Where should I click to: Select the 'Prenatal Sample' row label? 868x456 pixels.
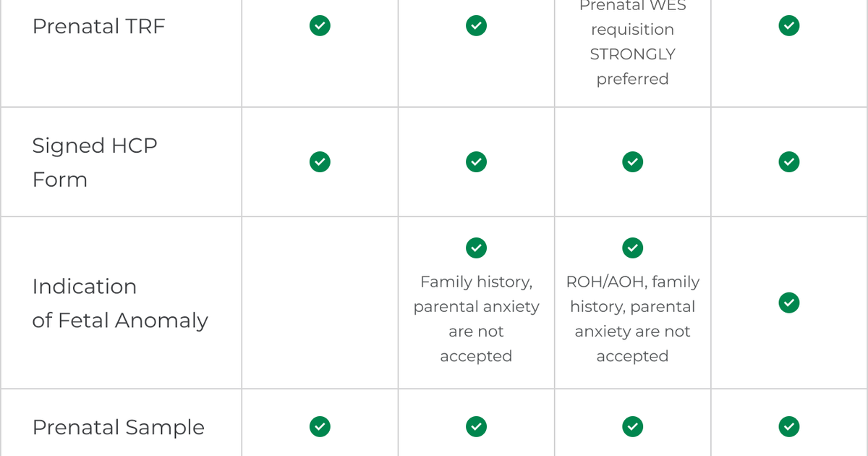pos(119,428)
